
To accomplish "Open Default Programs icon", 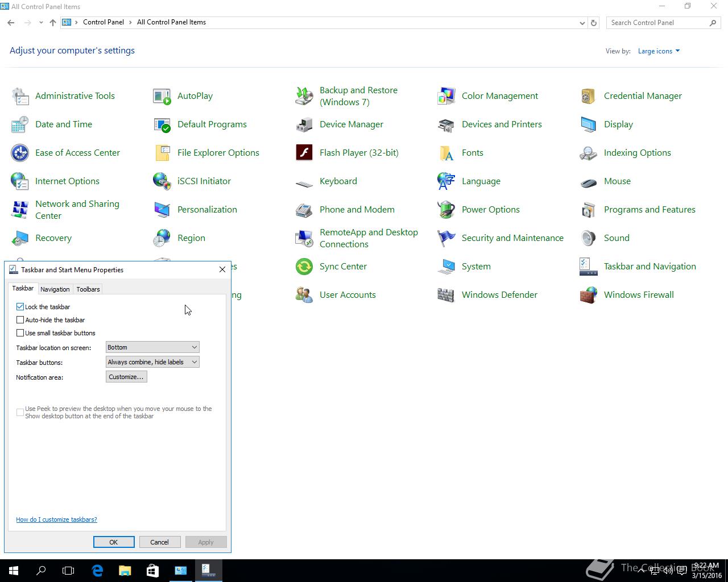I will click(162, 124).
